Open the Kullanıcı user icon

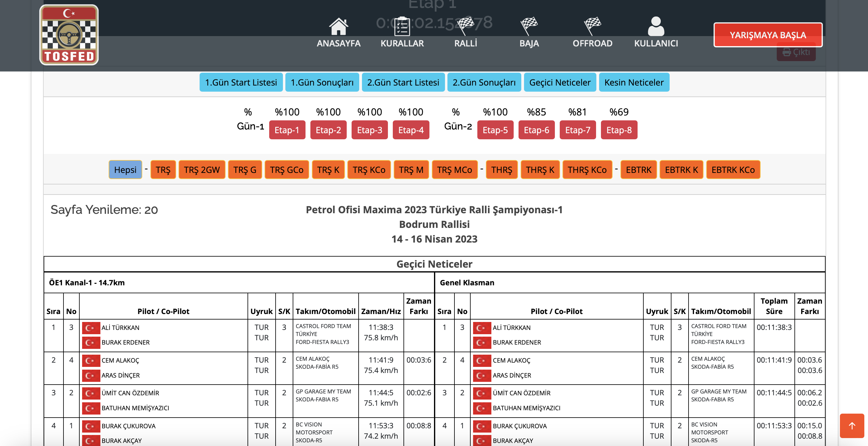tap(656, 26)
